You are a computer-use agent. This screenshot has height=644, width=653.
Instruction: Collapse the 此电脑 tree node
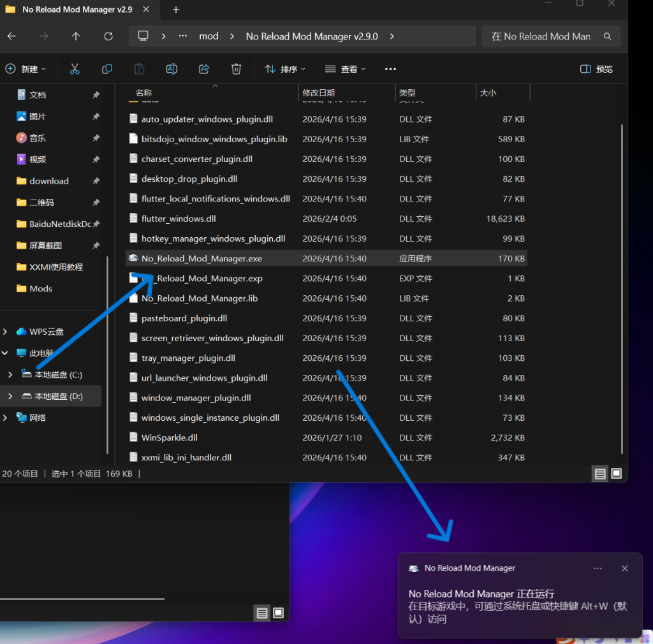pos(5,353)
